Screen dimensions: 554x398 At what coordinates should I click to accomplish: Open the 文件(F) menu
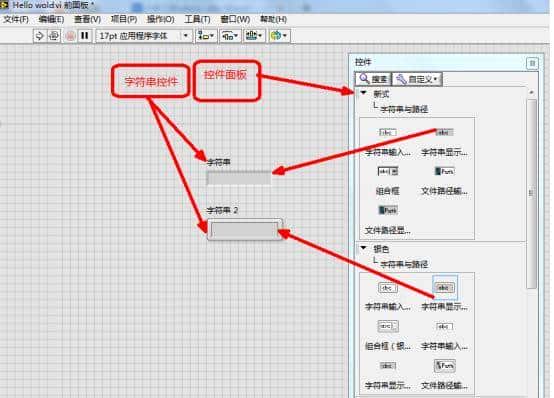click(x=16, y=19)
